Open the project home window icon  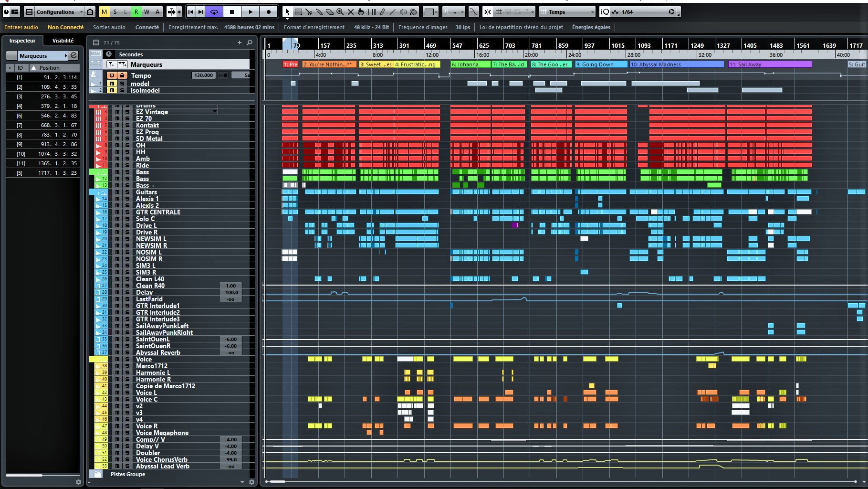(90, 12)
